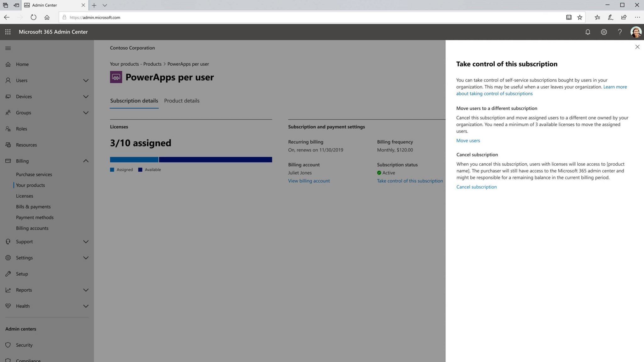The width and height of the screenshot is (644, 362).
Task: Collapse the Billing section
Action: [x=86, y=161]
